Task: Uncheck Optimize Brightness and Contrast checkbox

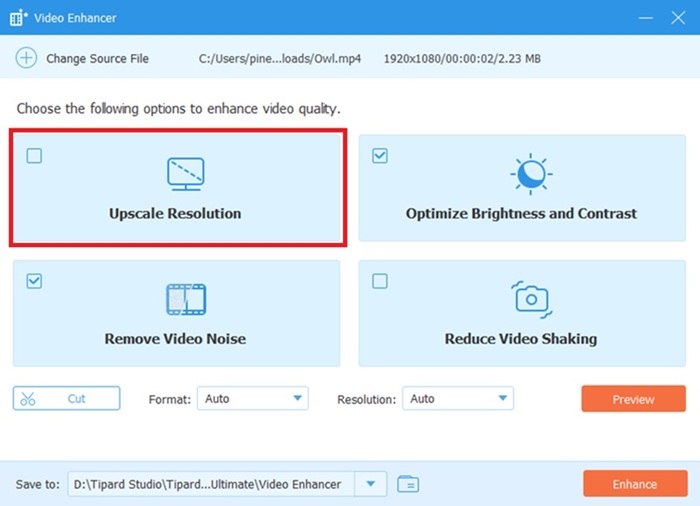Action: [x=380, y=156]
